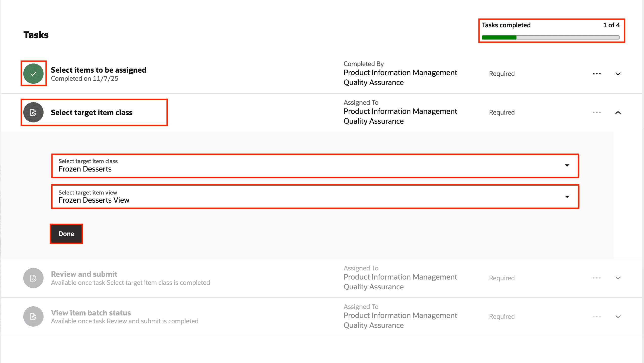644x363 pixels.
Task: Collapse the Select target item class task
Action: (618, 113)
